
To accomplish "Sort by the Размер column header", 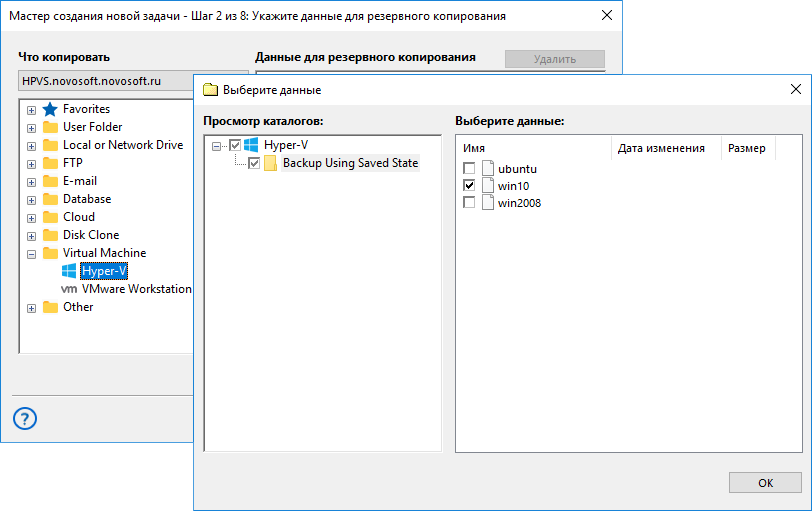I will point(747,148).
